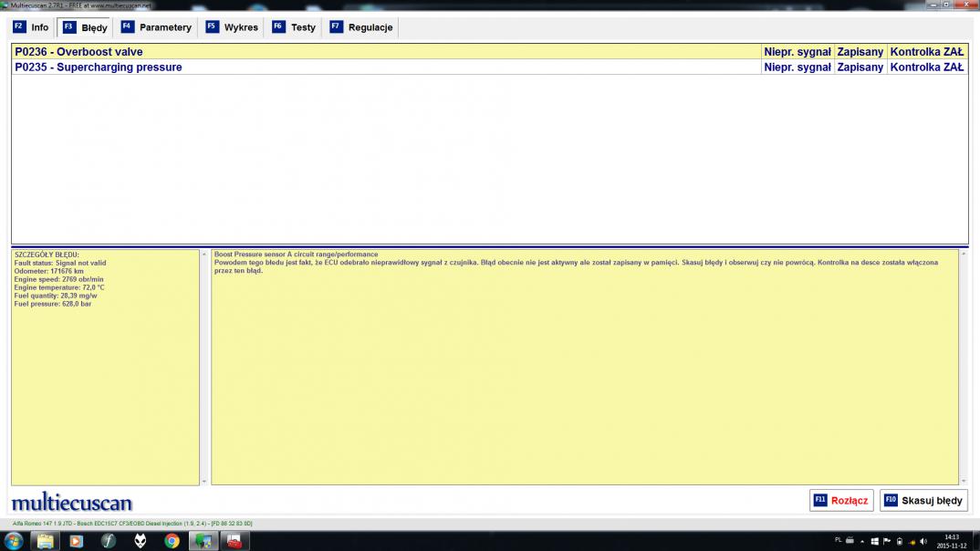980x551 pixels.
Task: Open the foobar-style 'f' taskbar app
Action: (108, 541)
